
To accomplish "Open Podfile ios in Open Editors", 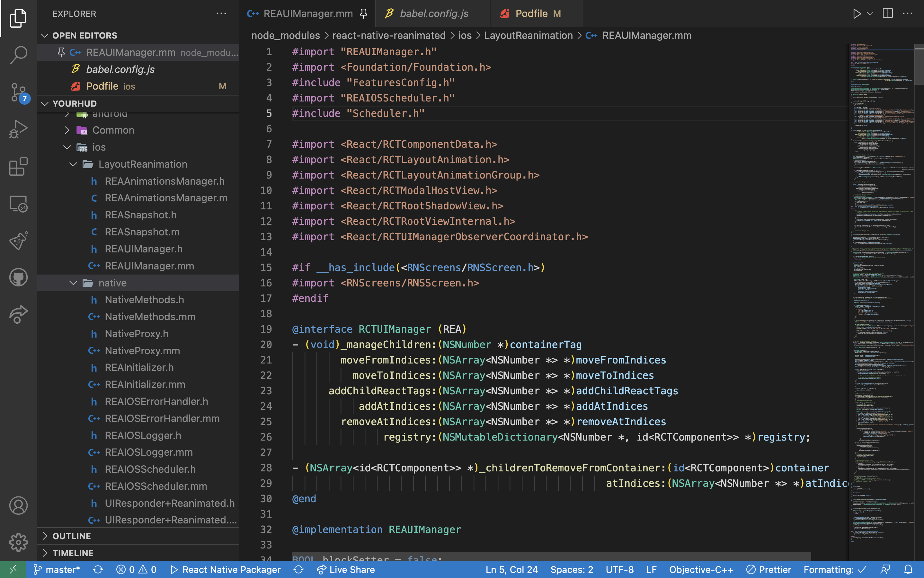I will (138, 86).
